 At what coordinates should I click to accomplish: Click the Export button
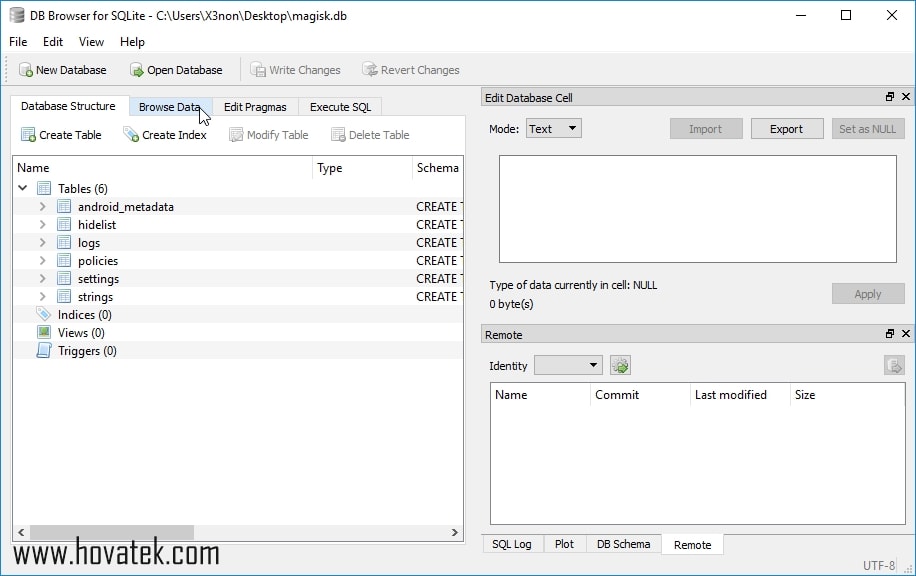786,129
